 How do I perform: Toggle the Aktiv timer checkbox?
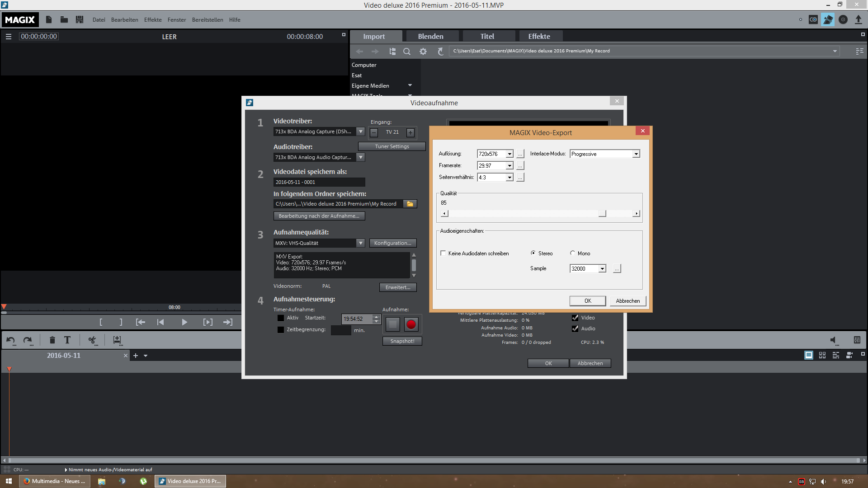[x=281, y=318]
